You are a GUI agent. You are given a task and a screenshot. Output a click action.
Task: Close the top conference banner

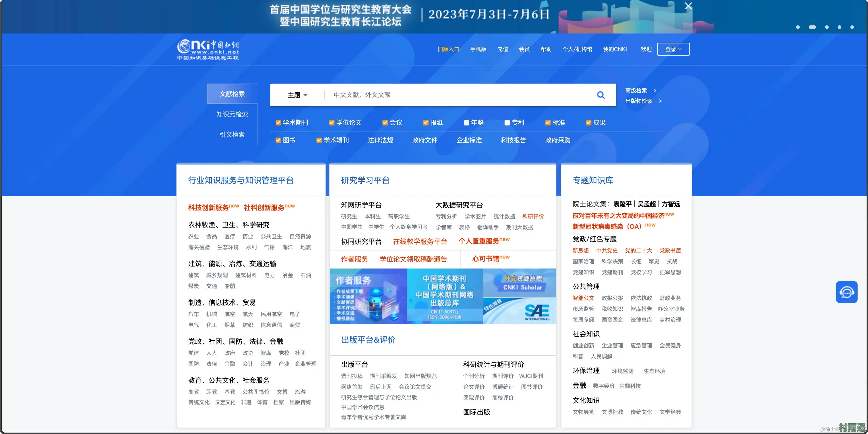pos(688,6)
